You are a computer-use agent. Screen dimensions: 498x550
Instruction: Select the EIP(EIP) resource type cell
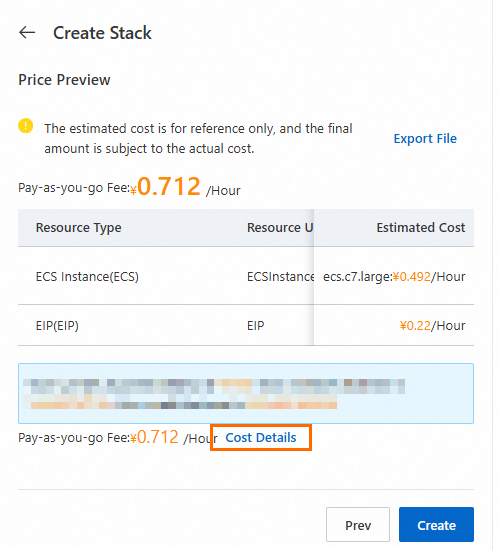[57, 326]
